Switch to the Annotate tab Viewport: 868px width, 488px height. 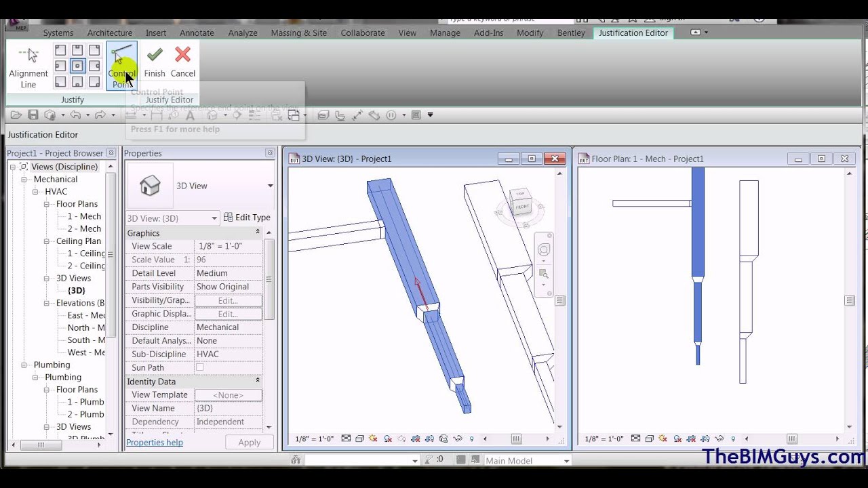click(197, 33)
